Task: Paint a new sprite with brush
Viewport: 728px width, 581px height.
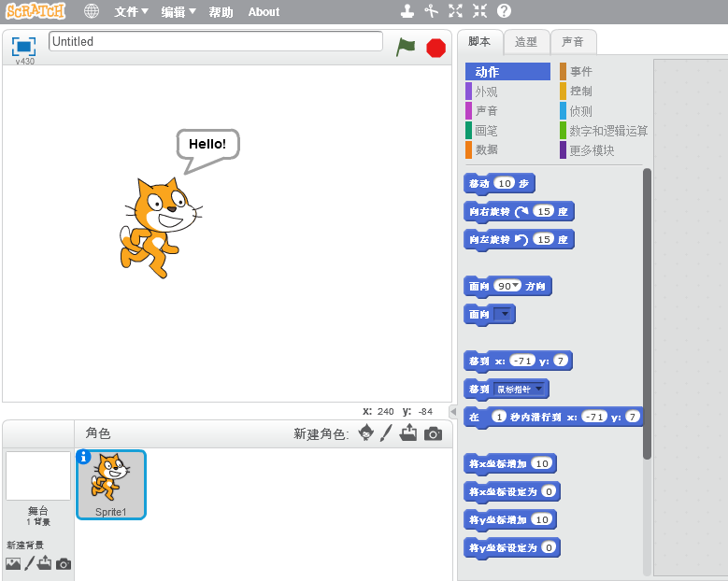Action: (x=386, y=433)
